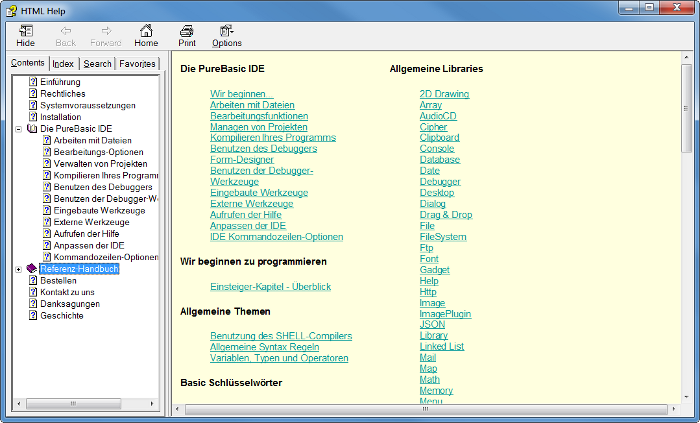Click the Kontakt zu uns page icon
Viewport: 700px width, 423px height.
pyautogui.click(x=33, y=292)
